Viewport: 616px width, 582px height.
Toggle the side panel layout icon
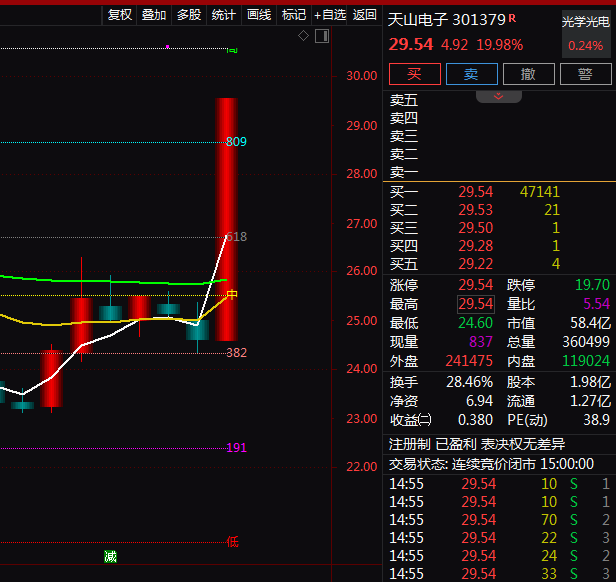[x=322, y=36]
